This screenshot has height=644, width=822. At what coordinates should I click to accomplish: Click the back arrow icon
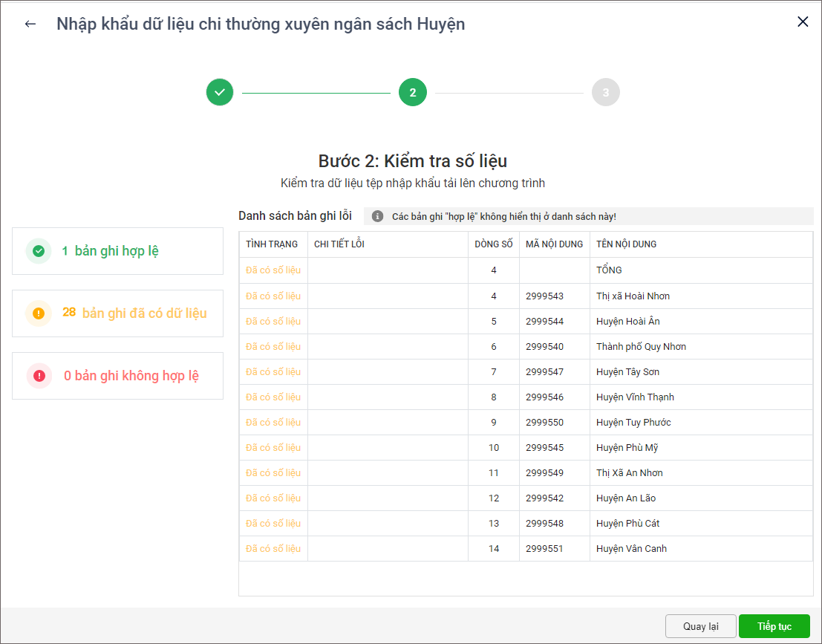pyautogui.click(x=30, y=24)
